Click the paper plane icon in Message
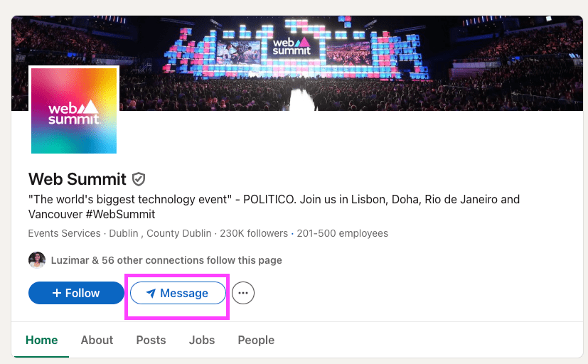This screenshot has width=588, height=364. point(151,293)
